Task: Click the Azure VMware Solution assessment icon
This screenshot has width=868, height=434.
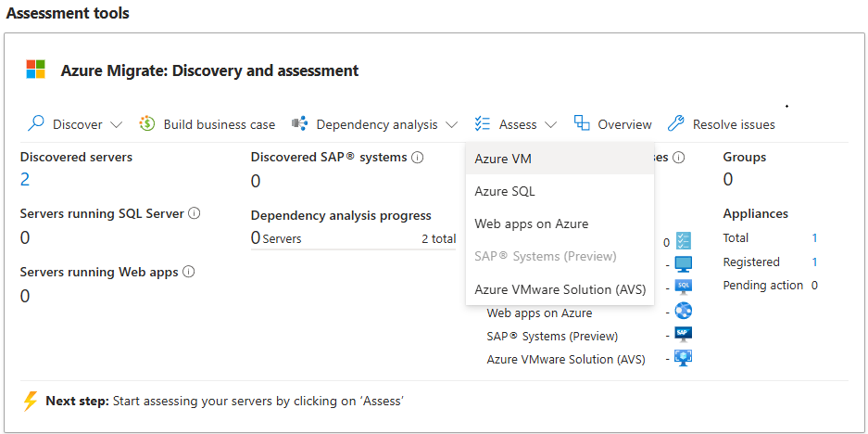Action: click(x=684, y=358)
